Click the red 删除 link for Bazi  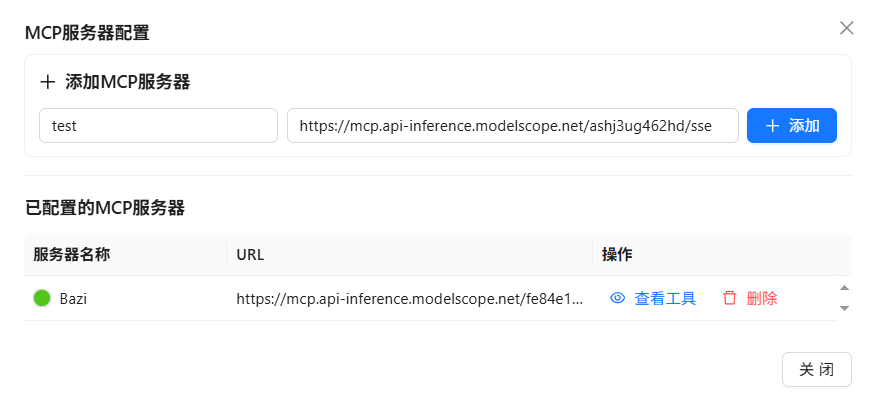coord(761,298)
